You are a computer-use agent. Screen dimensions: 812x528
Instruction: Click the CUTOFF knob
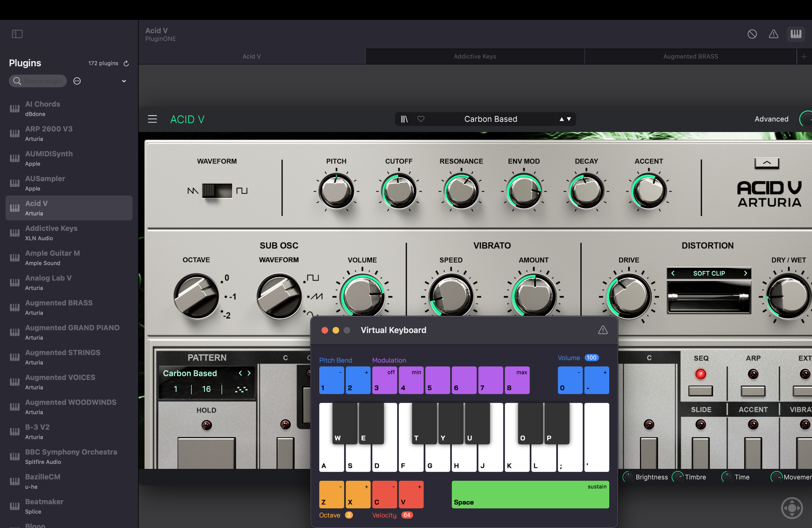[399, 191]
